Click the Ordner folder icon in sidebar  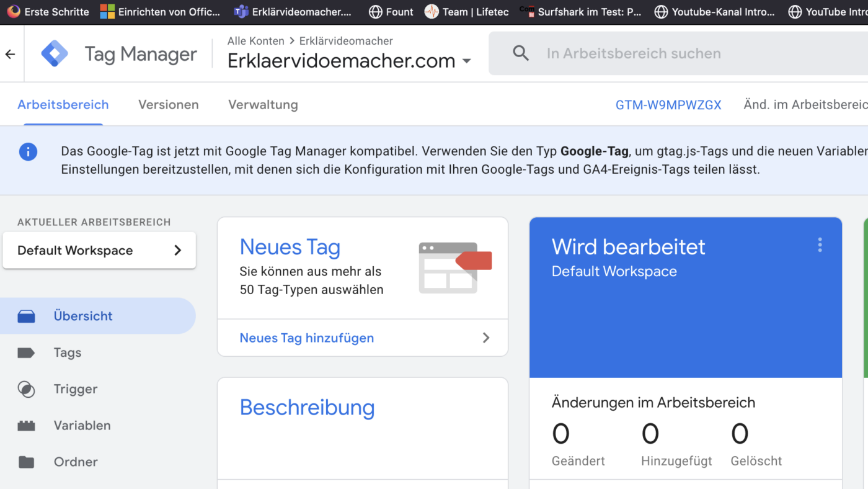pyautogui.click(x=26, y=462)
